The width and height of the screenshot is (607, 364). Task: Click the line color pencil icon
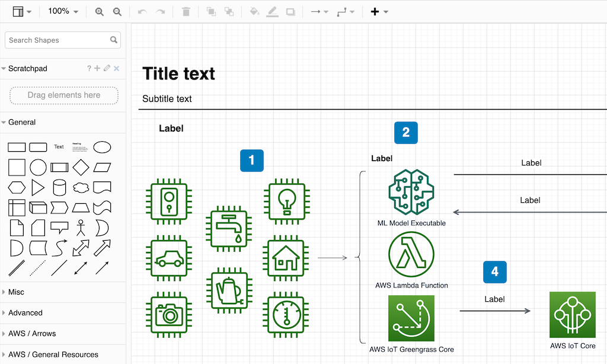click(x=273, y=12)
